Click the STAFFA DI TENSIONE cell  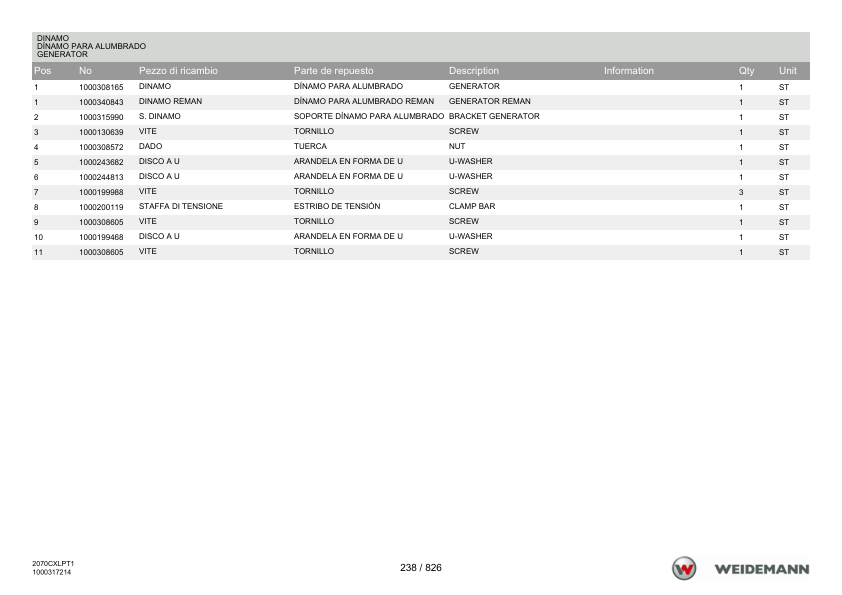(x=180, y=206)
